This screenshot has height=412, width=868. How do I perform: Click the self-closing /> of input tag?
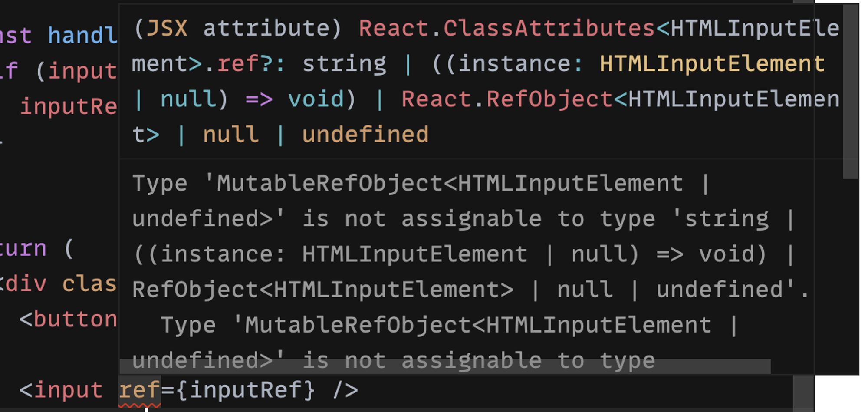[x=345, y=390]
